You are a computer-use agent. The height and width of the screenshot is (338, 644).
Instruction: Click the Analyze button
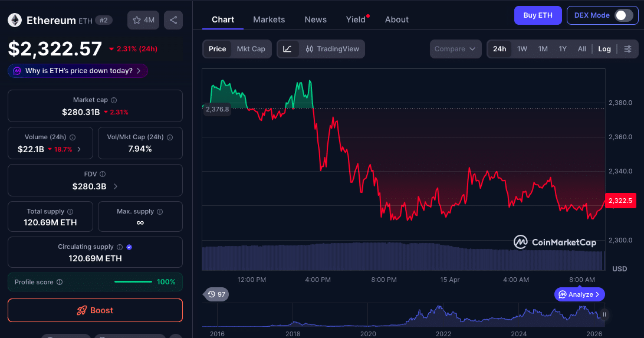(580, 294)
